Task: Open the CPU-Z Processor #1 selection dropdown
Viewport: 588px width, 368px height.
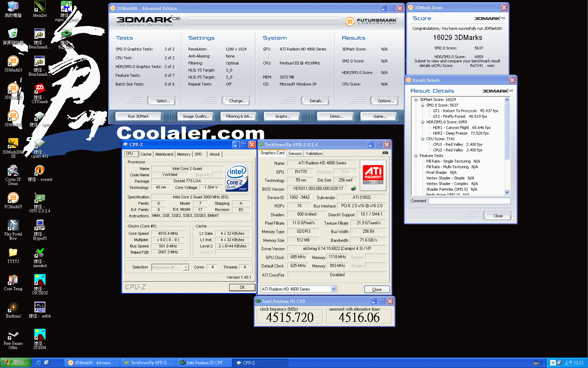Action: (186, 267)
